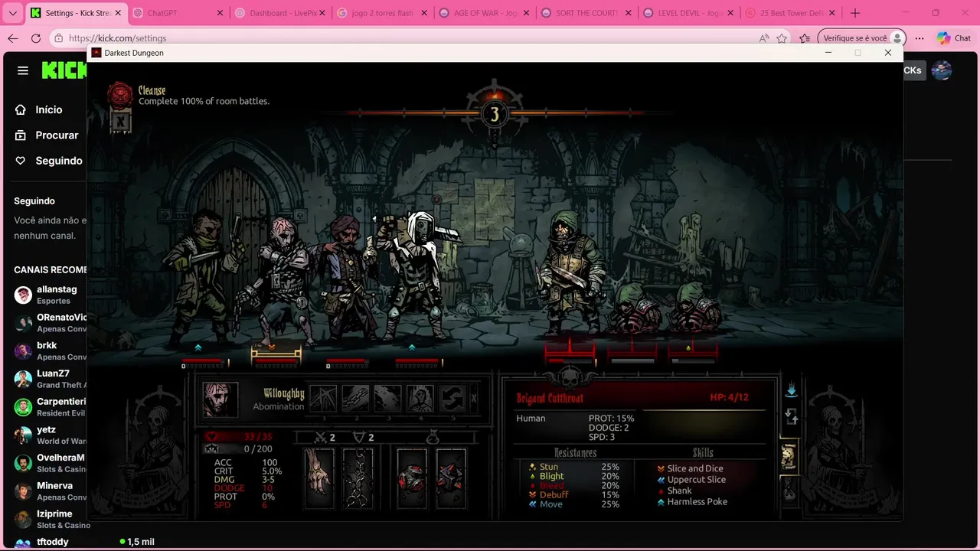Pass turn with the X button
Image resolution: width=980 pixels, height=551 pixels.
coord(474,398)
